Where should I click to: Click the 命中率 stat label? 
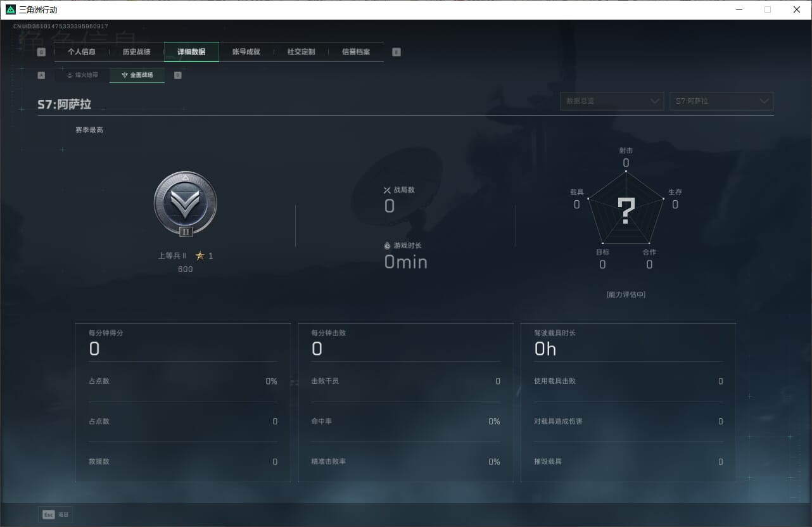[322, 421]
